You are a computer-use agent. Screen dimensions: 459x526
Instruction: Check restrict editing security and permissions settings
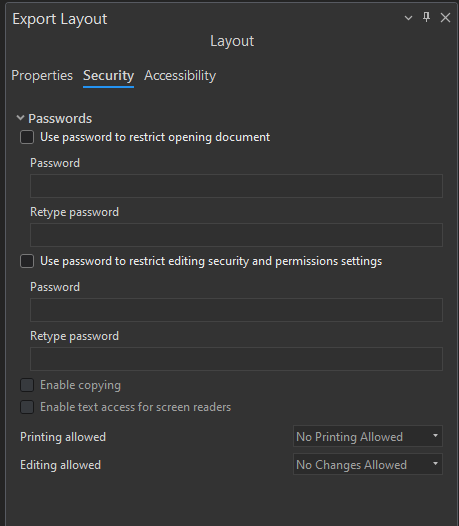click(27, 261)
